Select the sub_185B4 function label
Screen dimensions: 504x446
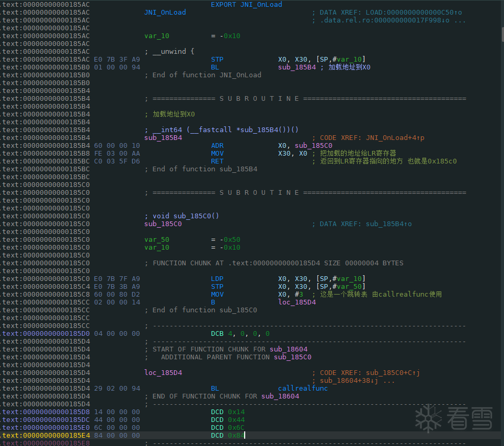pos(163,138)
